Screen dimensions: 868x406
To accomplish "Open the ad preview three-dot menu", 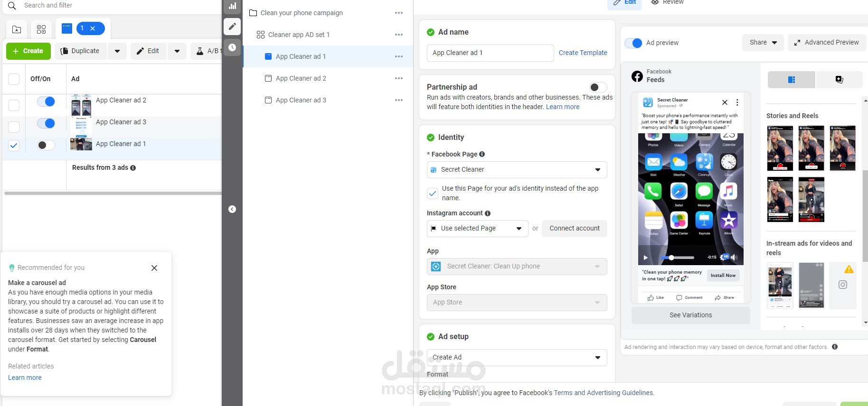I will [x=737, y=102].
